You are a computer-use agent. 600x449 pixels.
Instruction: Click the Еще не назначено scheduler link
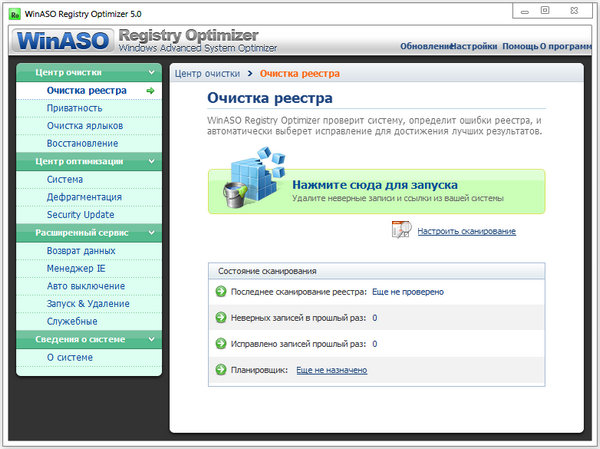[x=331, y=370]
